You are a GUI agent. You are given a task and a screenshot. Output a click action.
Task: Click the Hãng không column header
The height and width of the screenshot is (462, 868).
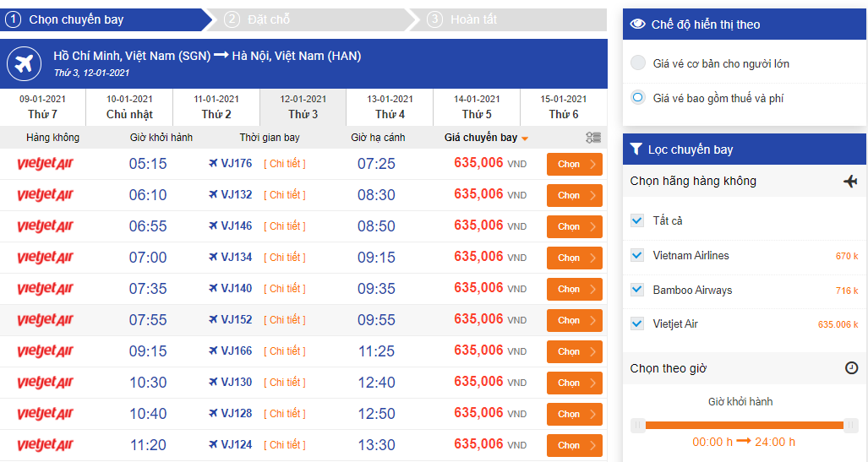point(52,137)
